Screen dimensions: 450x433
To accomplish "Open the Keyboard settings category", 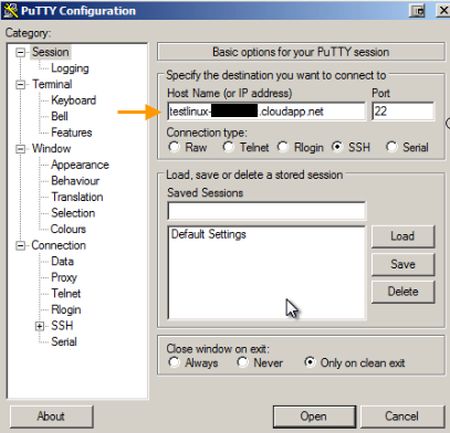I will pos(73,100).
